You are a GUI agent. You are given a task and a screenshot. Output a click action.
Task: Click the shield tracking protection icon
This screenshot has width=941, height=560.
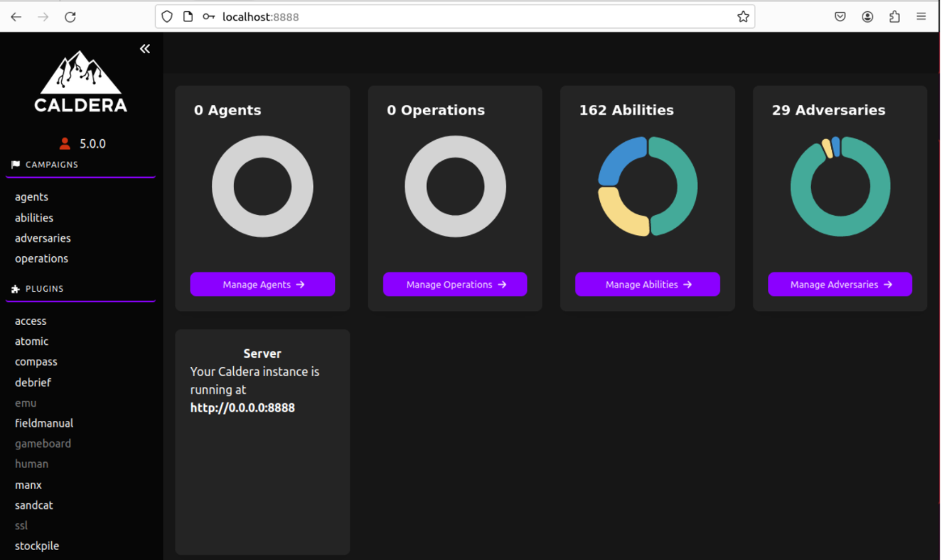[x=167, y=17]
